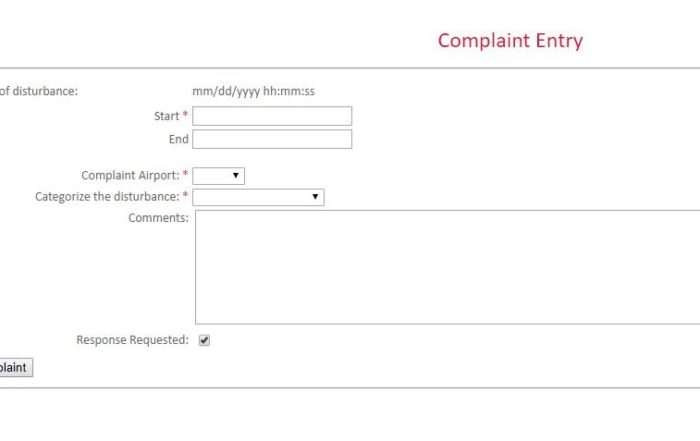The image size is (700, 441).
Task: Click the Response Requested label text
Action: 132,340
